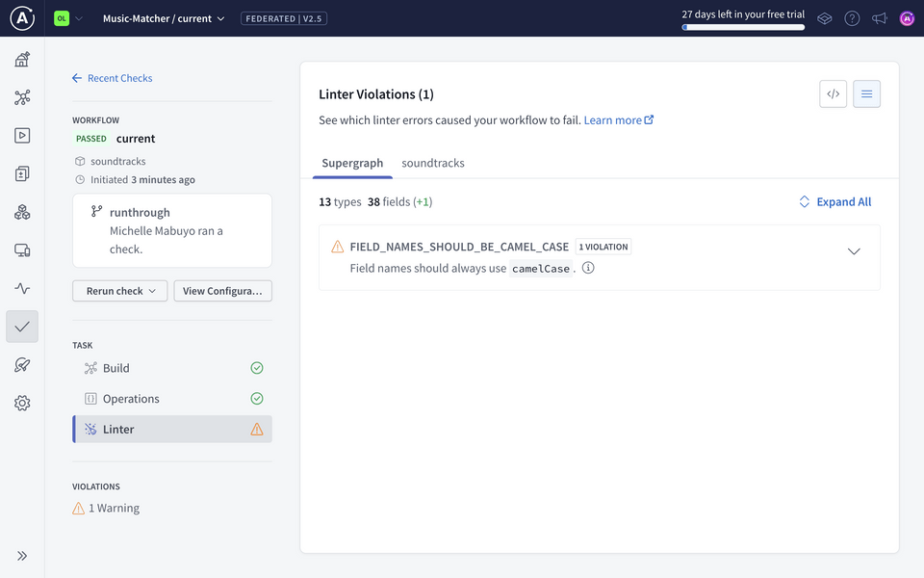Image resolution: width=924 pixels, height=578 pixels.
Task: Open graph Settings via the gear icon
Action: 21,403
